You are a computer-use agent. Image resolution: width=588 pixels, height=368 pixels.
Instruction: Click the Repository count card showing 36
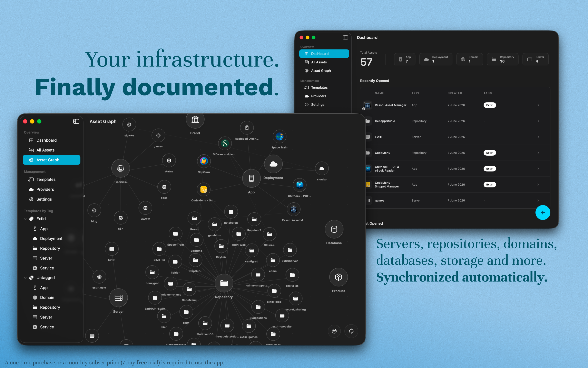click(x=503, y=59)
